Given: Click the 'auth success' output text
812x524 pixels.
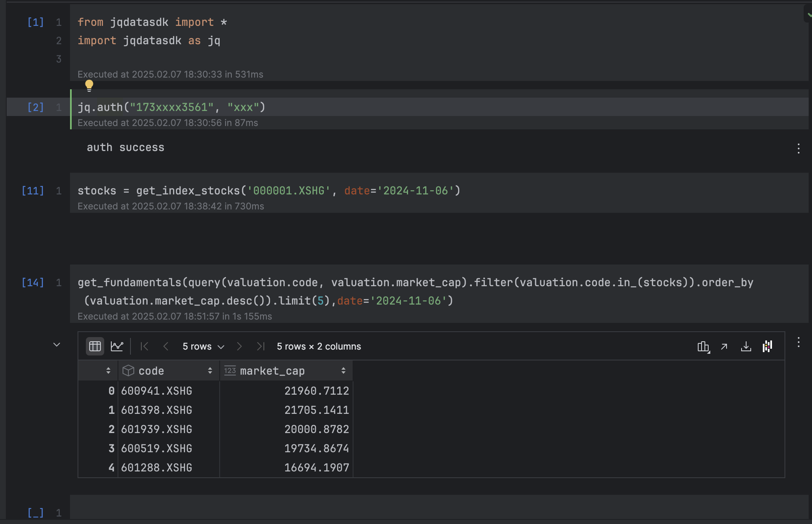Looking at the screenshot, I should (125, 147).
